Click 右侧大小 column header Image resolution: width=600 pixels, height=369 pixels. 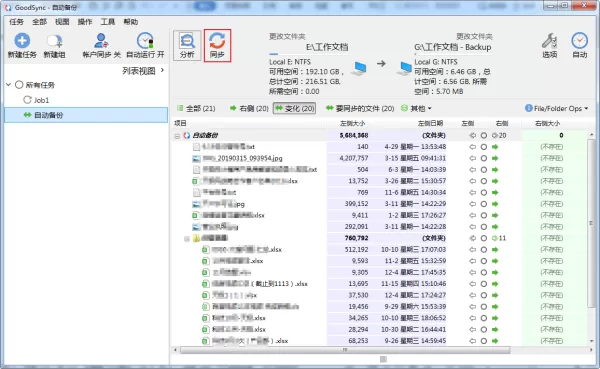pyautogui.click(x=547, y=123)
